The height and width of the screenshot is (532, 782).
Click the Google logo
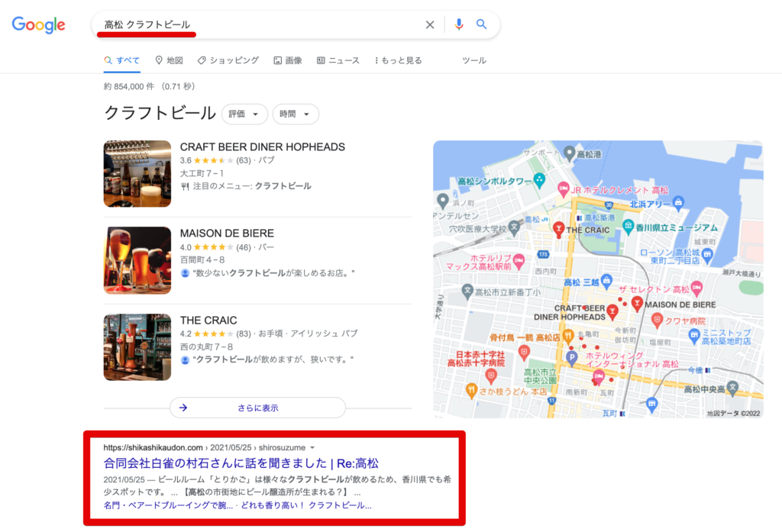pos(38,24)
